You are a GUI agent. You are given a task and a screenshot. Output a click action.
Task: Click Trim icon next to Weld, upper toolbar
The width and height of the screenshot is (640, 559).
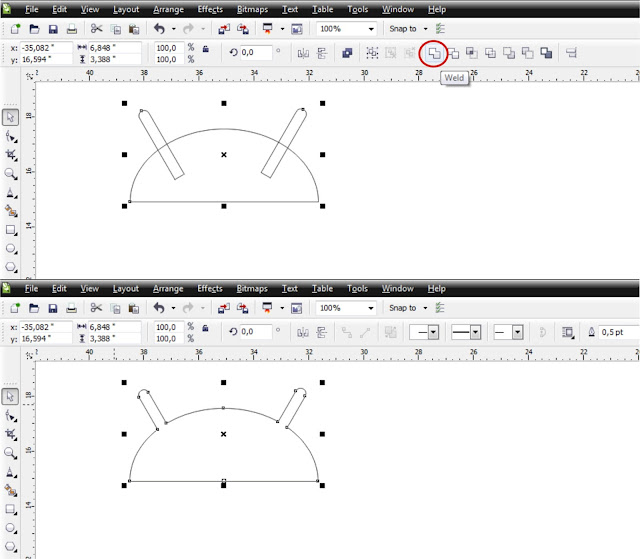(x=453, y=53)
